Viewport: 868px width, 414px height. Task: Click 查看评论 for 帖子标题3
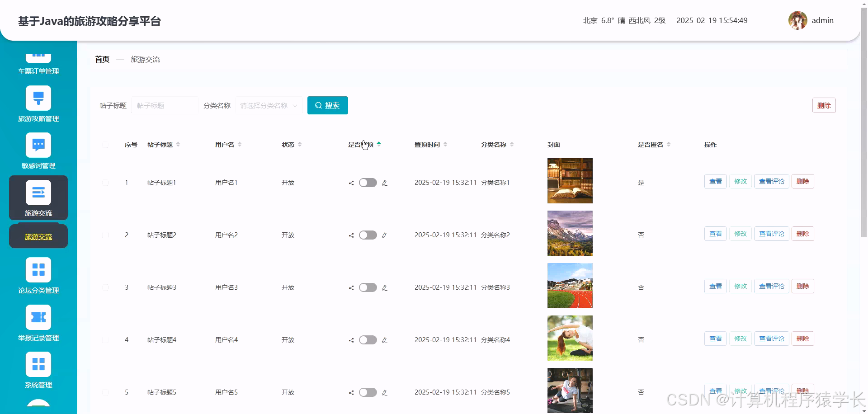coord(771,286)
